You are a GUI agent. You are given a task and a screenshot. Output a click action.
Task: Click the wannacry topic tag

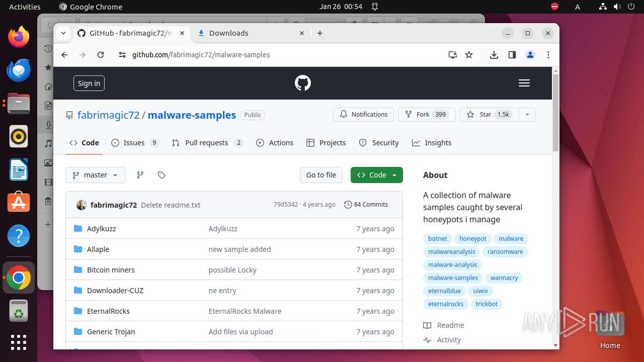pyautogui.click(x=504, y=278)
